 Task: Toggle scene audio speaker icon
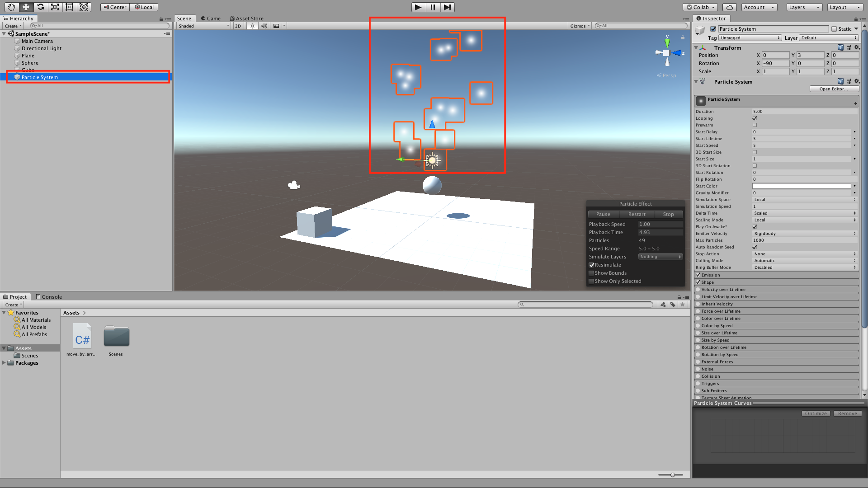coord(264,26)
